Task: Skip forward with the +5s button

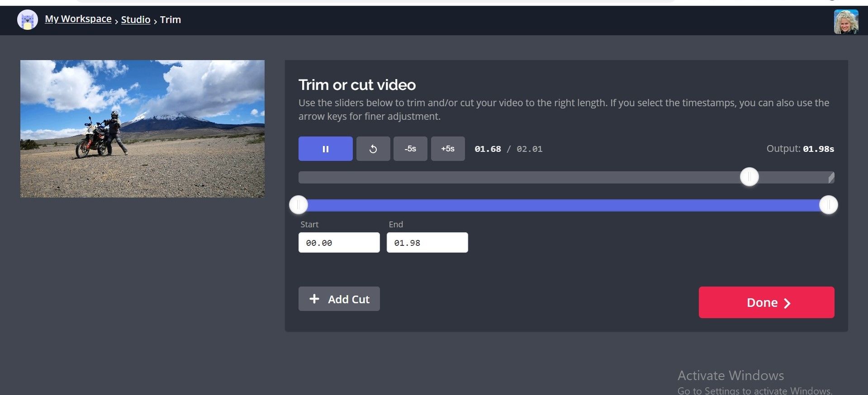Action: (448, 149)
